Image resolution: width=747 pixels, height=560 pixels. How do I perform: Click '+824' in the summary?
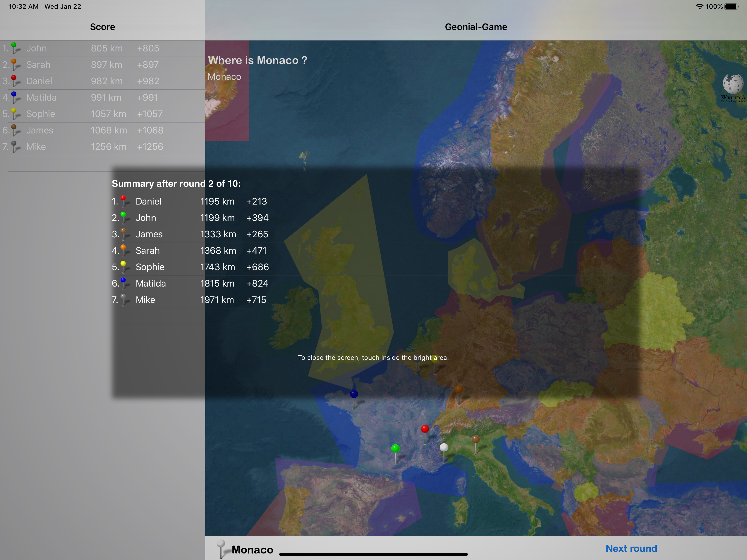257,283
